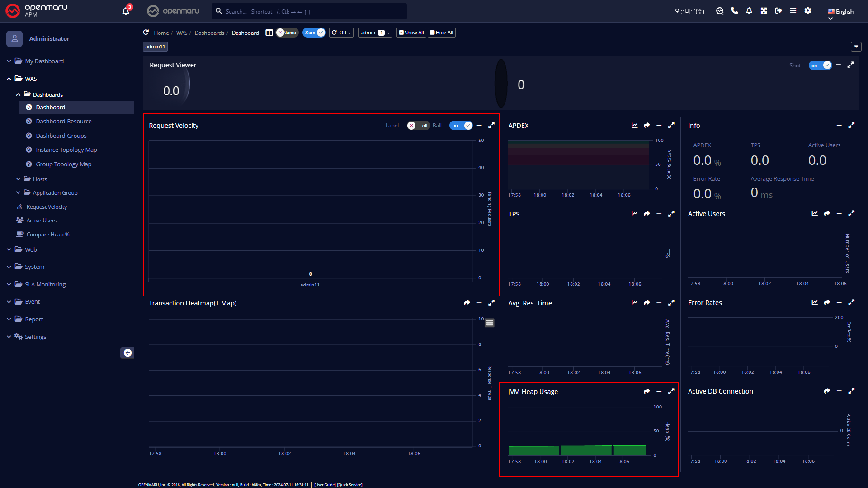Open Dashboard-Resource in sidebar
Screen dimensions: 868x488
[x=63, y=121]
